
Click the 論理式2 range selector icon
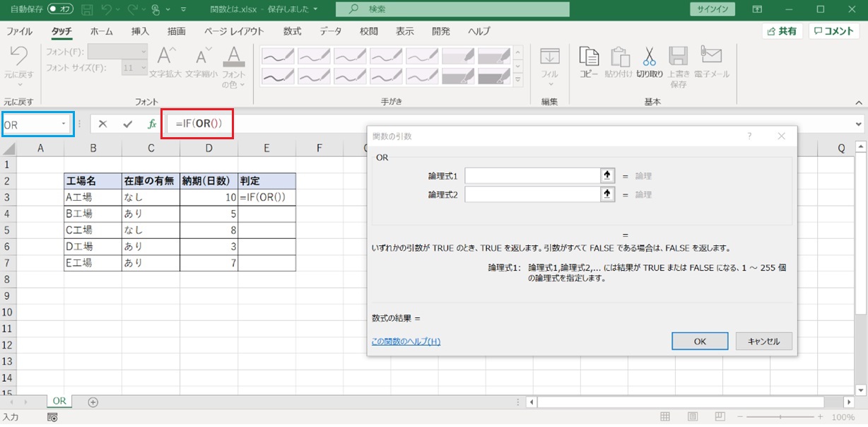(606, 194)
